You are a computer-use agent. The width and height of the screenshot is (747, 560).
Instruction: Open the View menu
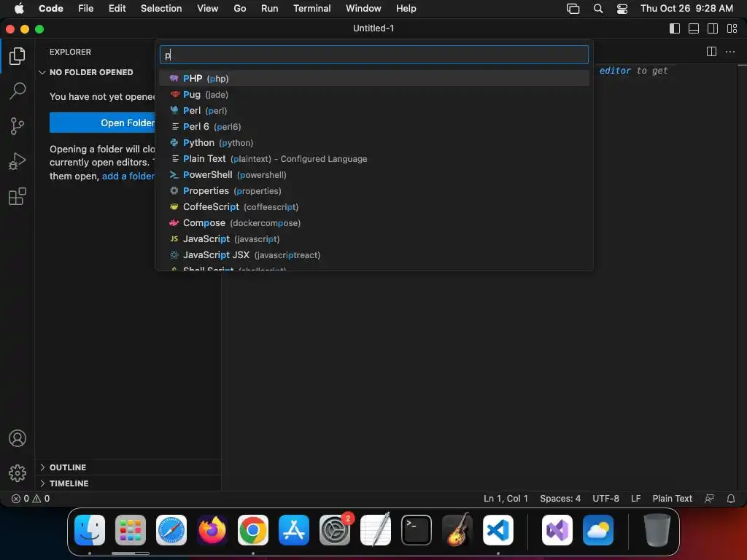(x=208, y=9)
